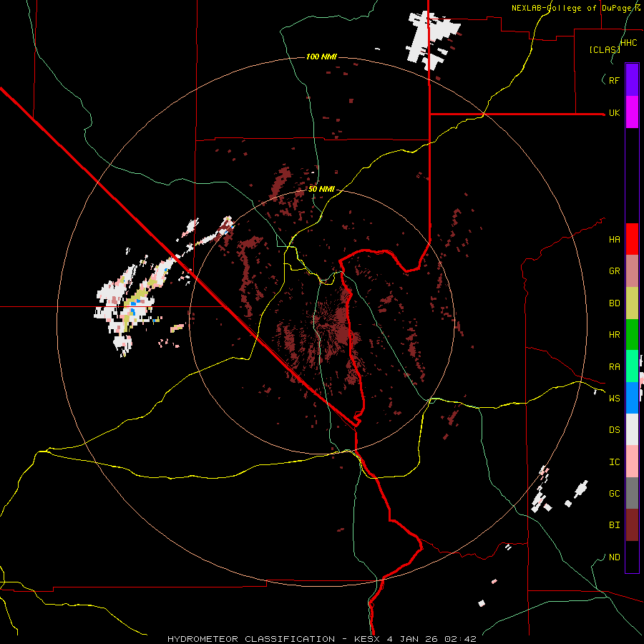644x644 pixels.
Task: Click the 50 NMI range ring label
Action: 321,190
